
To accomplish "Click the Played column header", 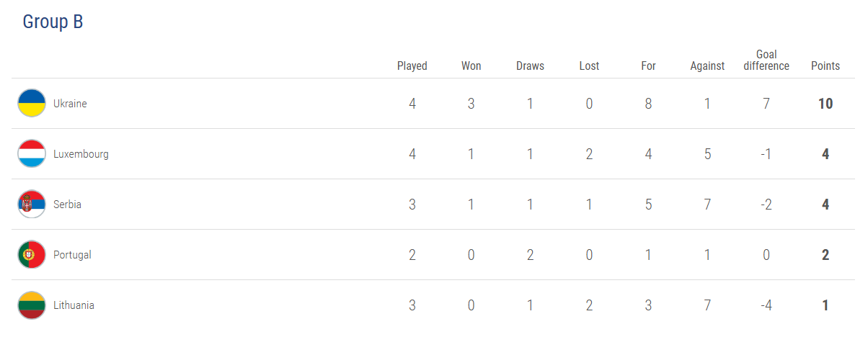I will click(412, 66).
